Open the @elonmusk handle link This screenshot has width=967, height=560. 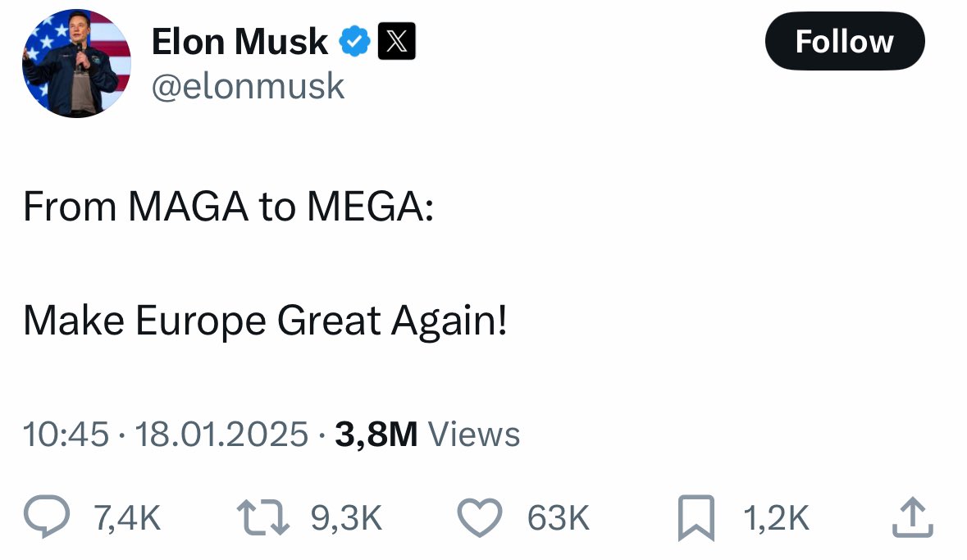click(248, 85)
